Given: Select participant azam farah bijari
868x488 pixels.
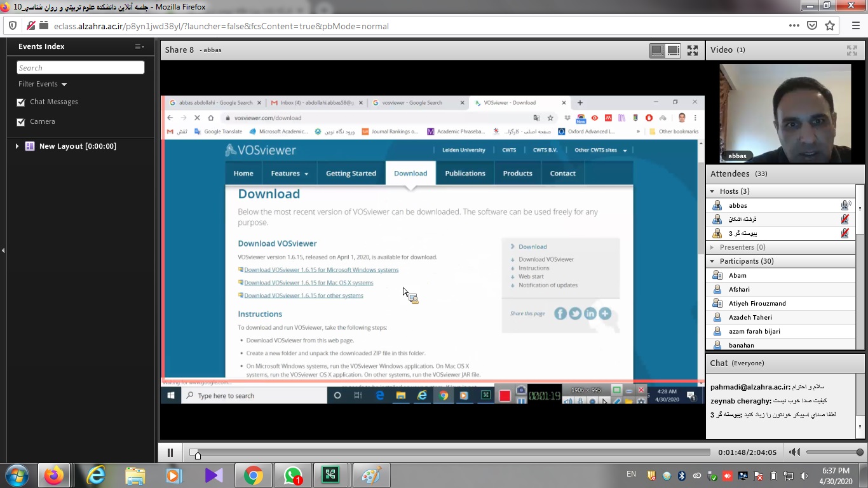Looking at the screenshot, I should pyautogui.click(x=781, y=331).
